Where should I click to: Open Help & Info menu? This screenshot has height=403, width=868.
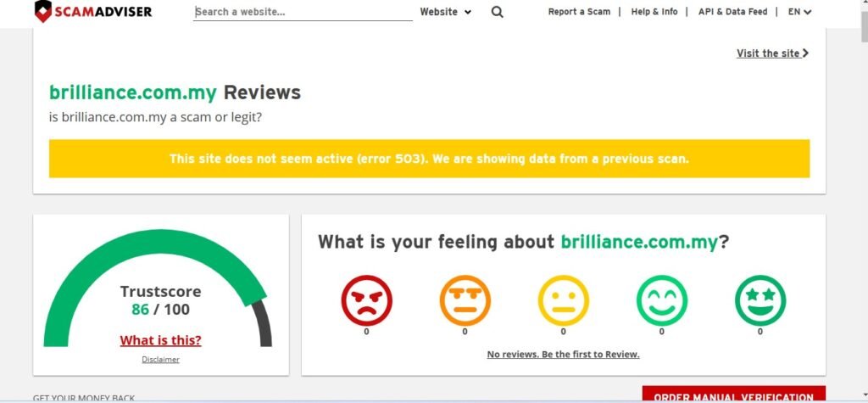pyautogui.click(x=654, y=12)
